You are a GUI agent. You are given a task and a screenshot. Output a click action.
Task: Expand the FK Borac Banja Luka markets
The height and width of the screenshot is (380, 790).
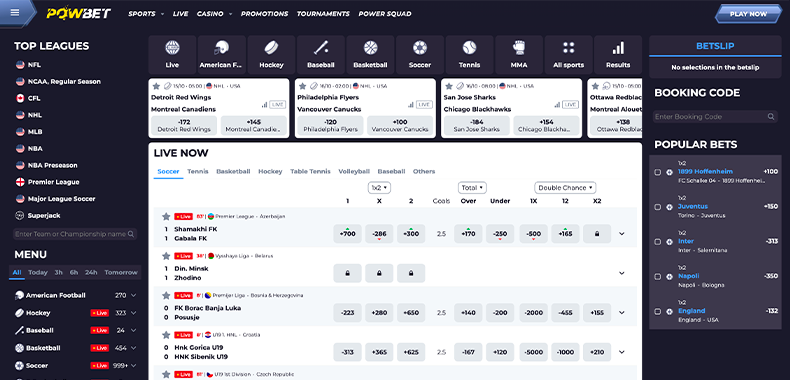[x=622, y=312]
